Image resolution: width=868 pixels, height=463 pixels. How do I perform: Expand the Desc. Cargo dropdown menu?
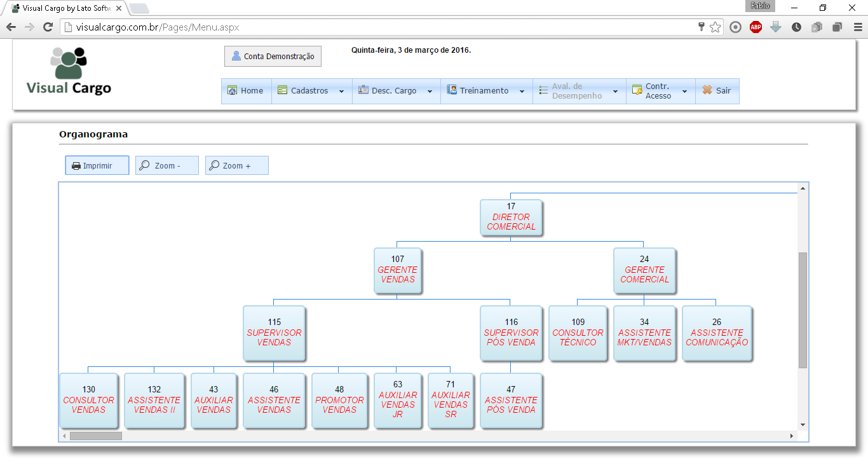(x=397, y=91)
